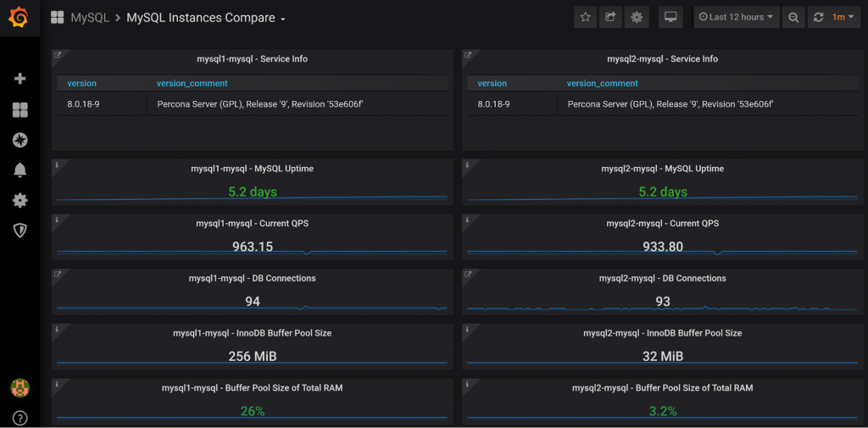Click the Grafana logo home icon
The height and width of the screenshot is (428, 868).
pos(19,18)
